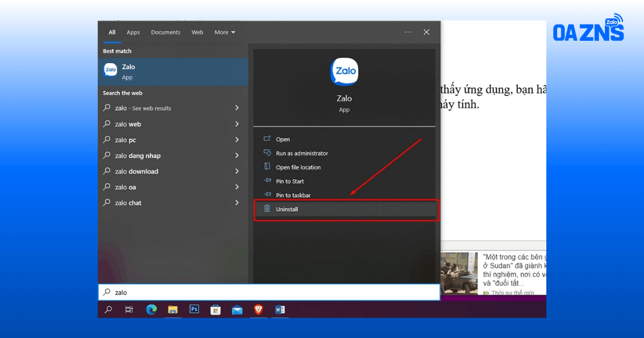
Task: Select the 'zalo dang nhap' suggestion
Action: [x=173, y=156]
